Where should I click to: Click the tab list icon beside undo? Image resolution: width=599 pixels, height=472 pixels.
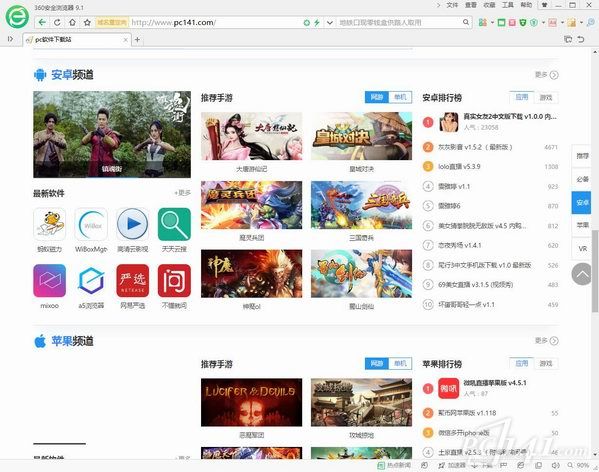tap(568, 39)
